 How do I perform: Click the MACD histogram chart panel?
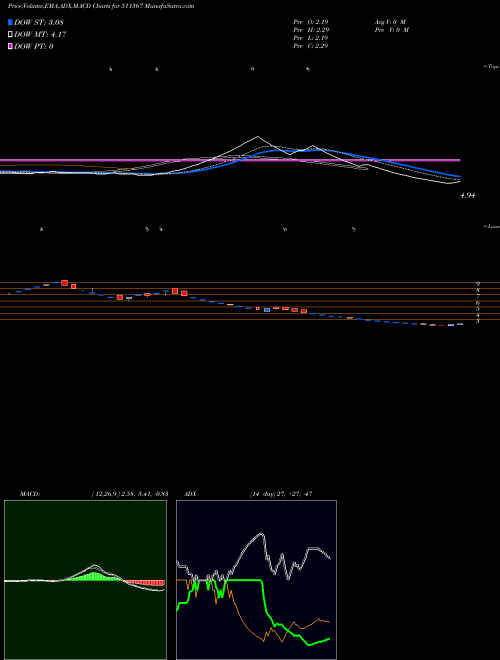(x=85, y=580)
